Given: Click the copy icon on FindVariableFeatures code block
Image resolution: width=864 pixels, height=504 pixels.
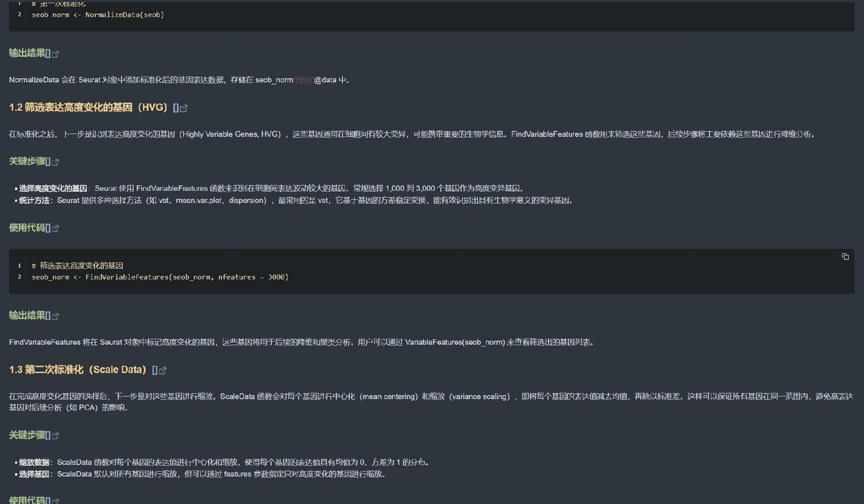Looking at the screenshot, I should 845,256.
